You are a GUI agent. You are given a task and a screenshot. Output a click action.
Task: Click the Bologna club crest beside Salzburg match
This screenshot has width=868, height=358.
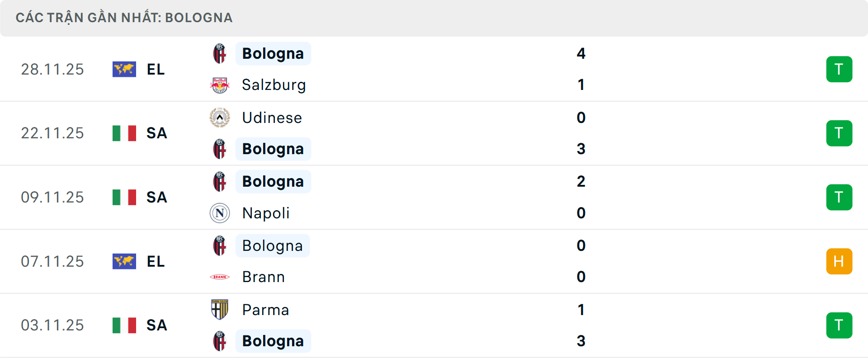point(220,53)
